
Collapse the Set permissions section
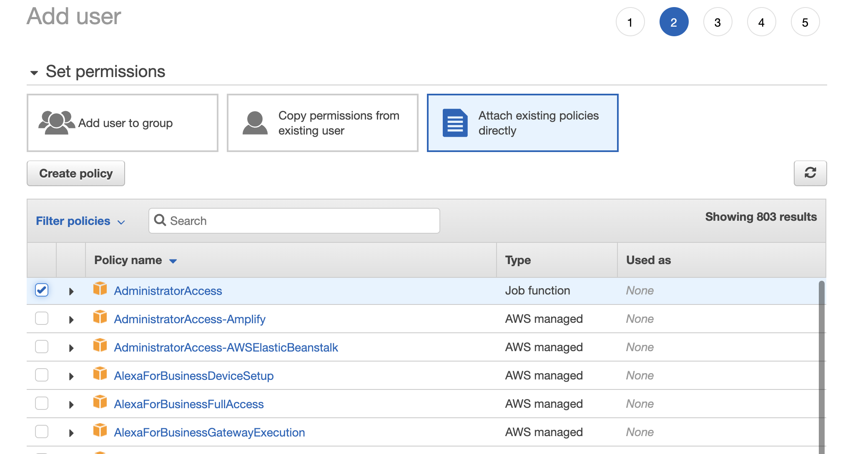pyautogui.click(x=34, y=73)
